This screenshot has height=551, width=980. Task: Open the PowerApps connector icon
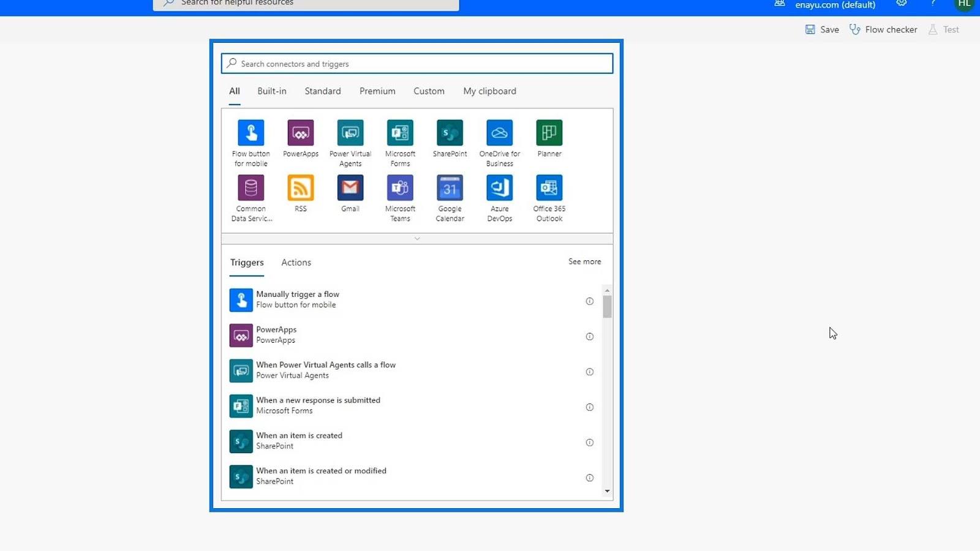(x=301, y=133)
